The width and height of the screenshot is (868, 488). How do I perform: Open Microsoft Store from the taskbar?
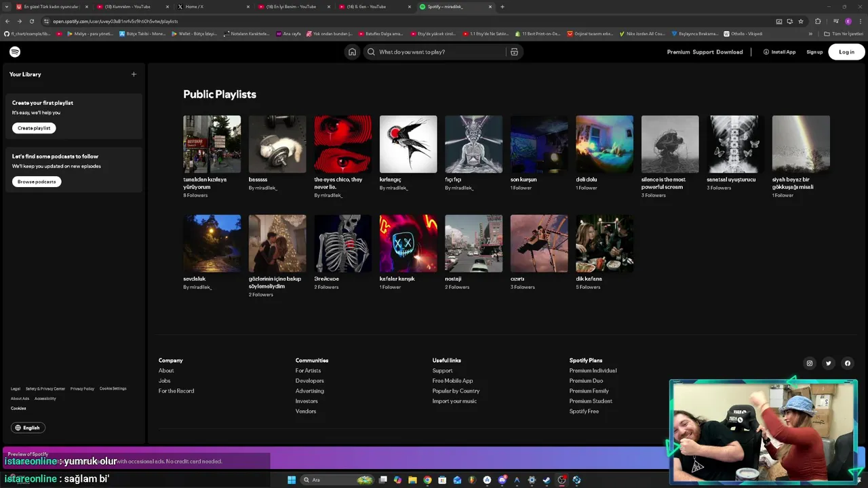(x=442, y=480)
